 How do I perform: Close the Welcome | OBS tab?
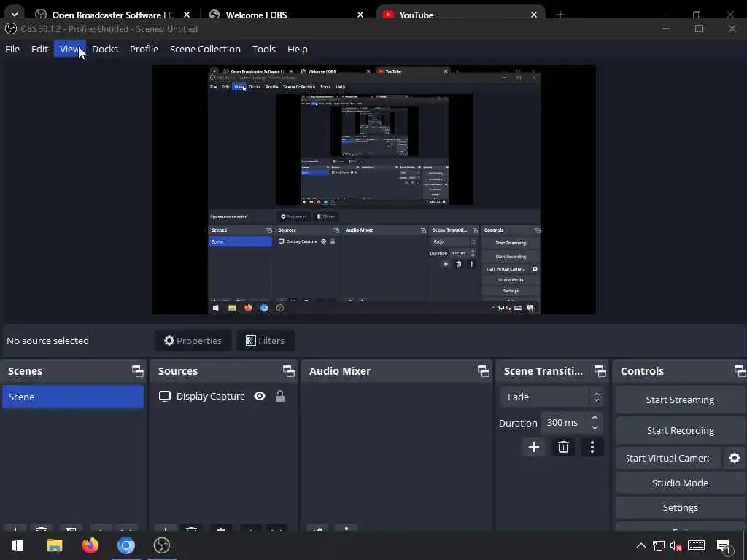360,15
